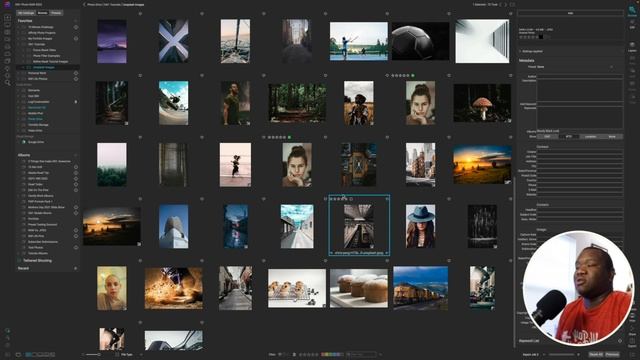Screen dimensions: 640x360
Task: Select the highlighted folder in Favorites tree
Action: (44, 67)
